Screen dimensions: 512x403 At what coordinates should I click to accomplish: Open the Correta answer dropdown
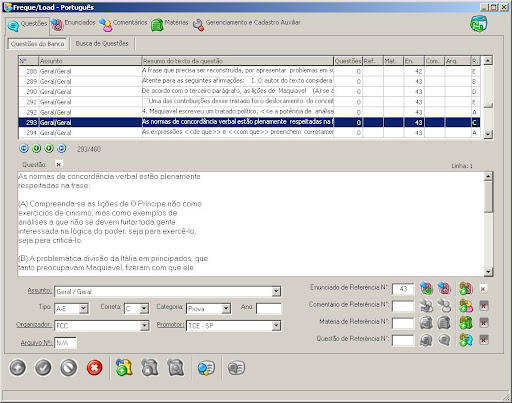(x=144, y=309)
